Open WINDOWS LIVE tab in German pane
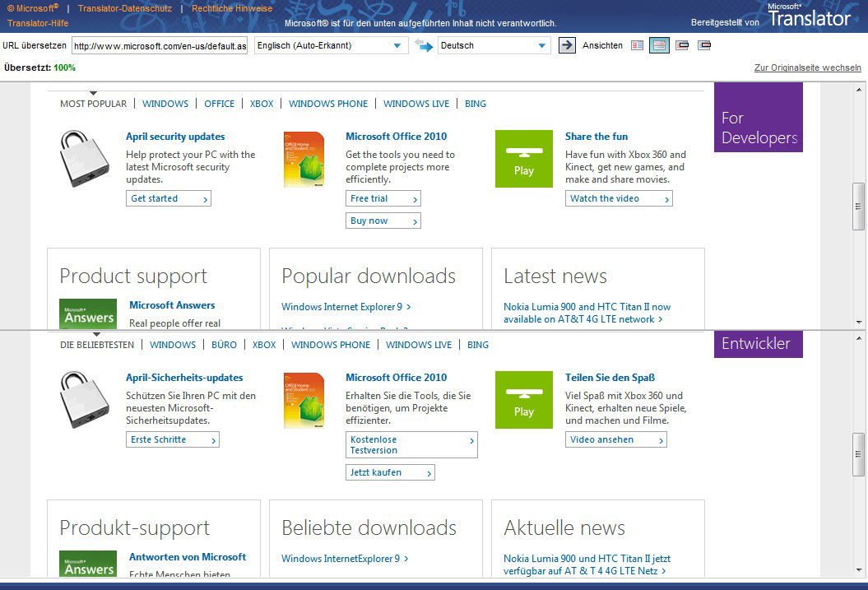Viewport: 868px width, 590px height. pos(419,345)
